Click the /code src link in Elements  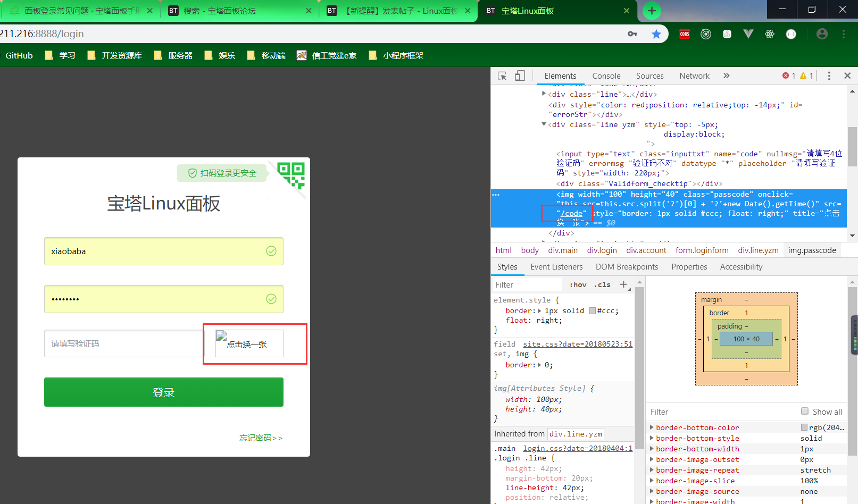(572, 213)
